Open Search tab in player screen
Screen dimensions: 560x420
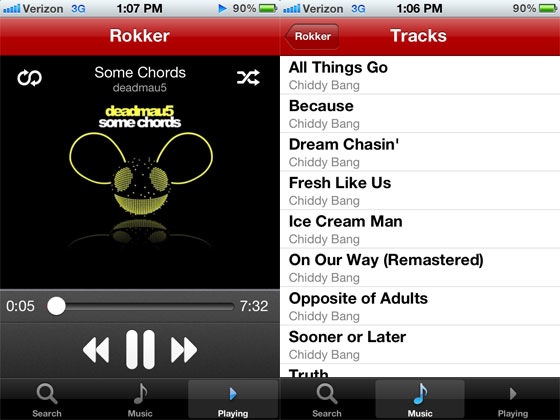(47, 399)
